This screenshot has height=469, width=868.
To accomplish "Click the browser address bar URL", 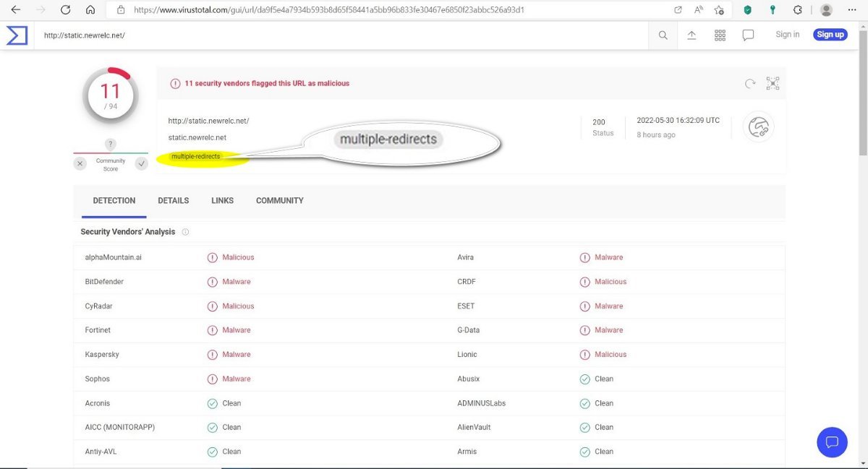I will pos(329,10).
